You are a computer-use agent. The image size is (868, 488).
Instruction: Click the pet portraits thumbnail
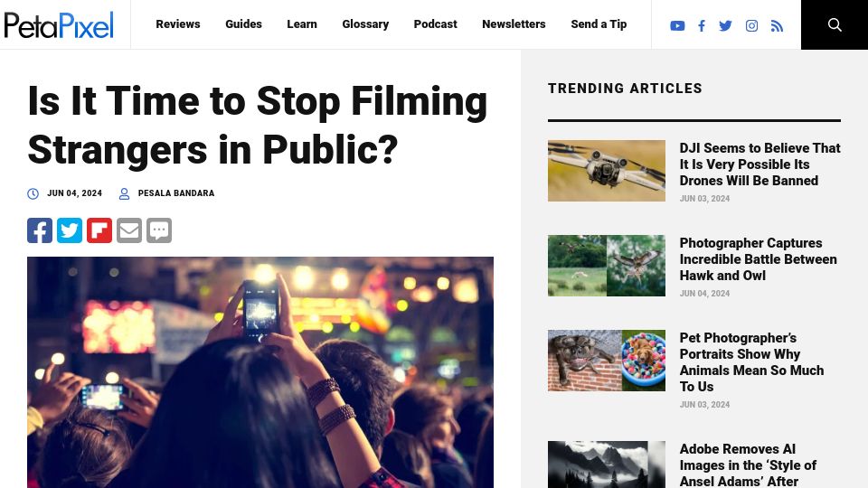[607, 361]
